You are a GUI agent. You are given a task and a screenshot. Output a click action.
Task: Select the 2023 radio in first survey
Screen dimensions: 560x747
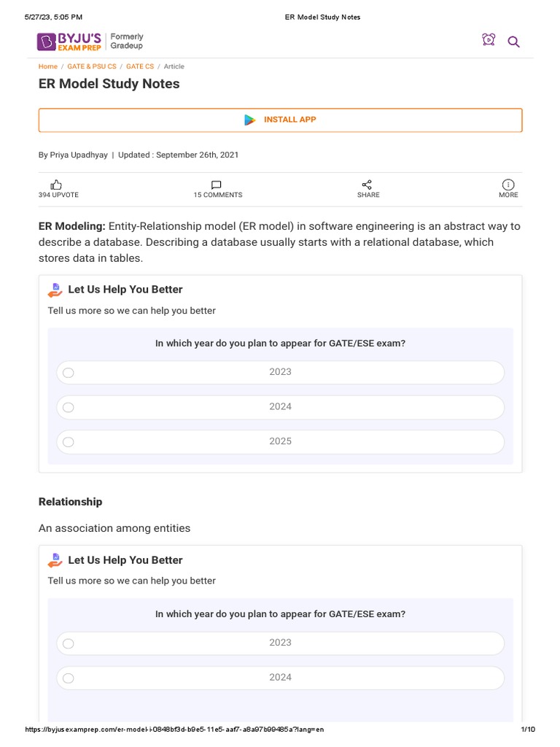pyautogui.click(x=69, y=373)
